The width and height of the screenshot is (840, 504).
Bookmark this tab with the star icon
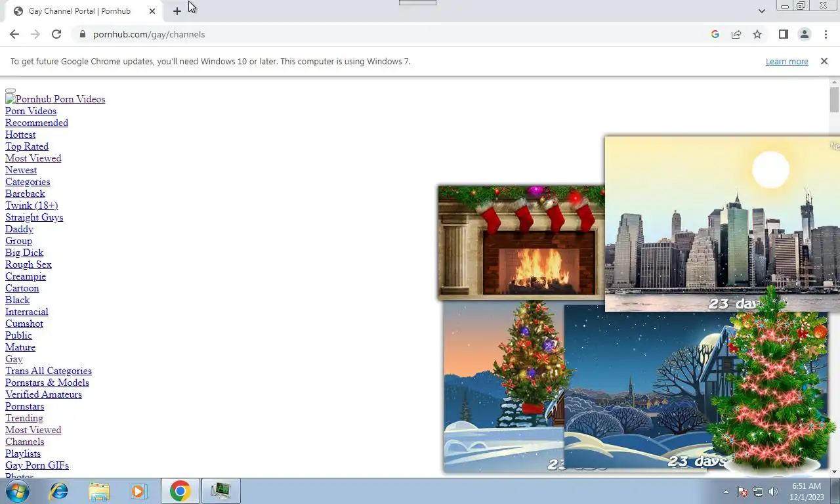point(757,34)
